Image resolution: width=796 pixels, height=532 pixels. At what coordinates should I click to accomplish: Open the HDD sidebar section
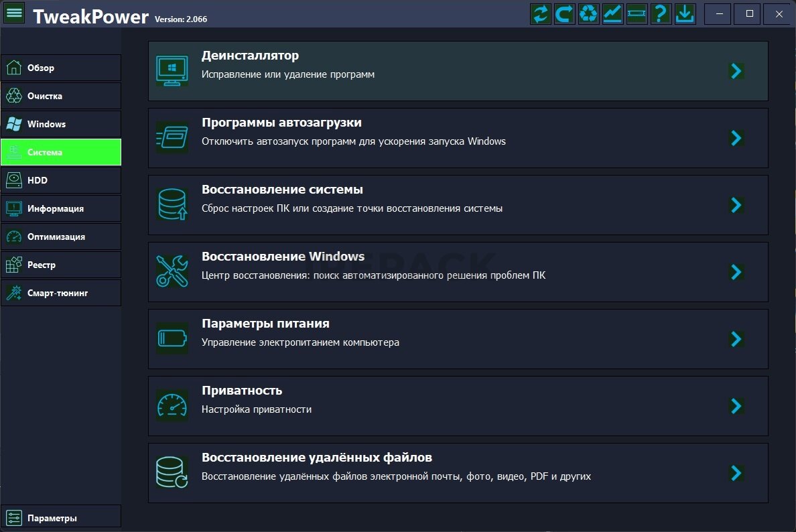pos(61,180)
